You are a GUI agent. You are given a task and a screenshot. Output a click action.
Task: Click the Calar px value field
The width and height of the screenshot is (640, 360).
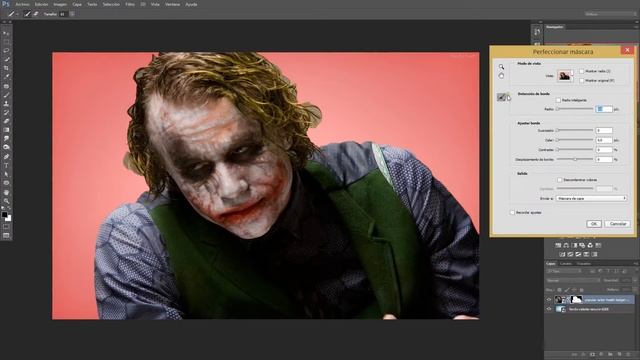coord(604,140)
